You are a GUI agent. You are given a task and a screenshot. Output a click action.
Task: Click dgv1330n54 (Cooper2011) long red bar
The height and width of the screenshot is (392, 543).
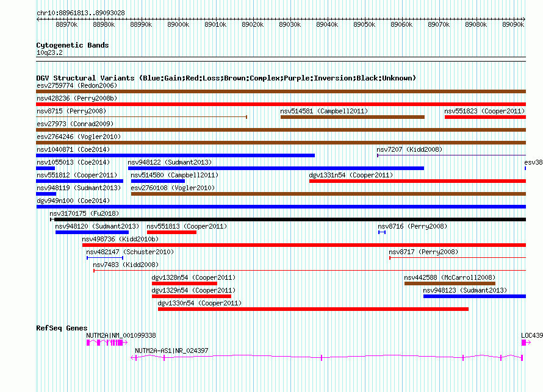[x=314, y=309]
